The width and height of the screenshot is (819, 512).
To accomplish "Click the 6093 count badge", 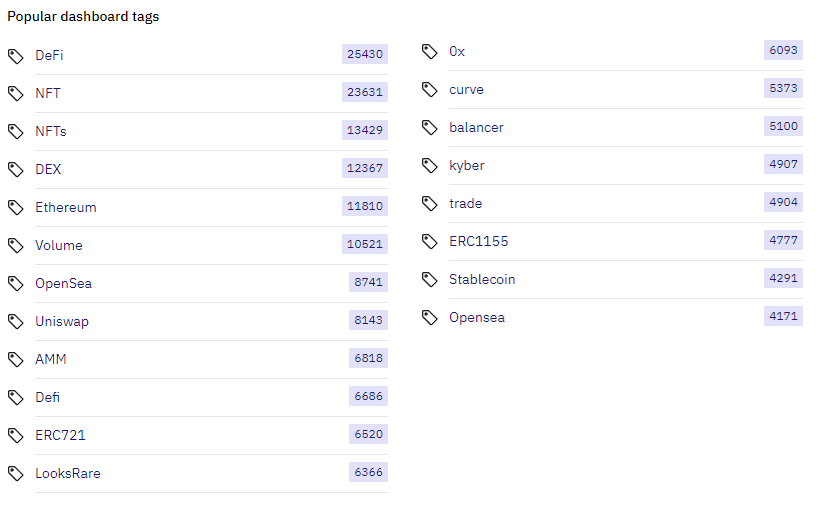I will point(783,50).
